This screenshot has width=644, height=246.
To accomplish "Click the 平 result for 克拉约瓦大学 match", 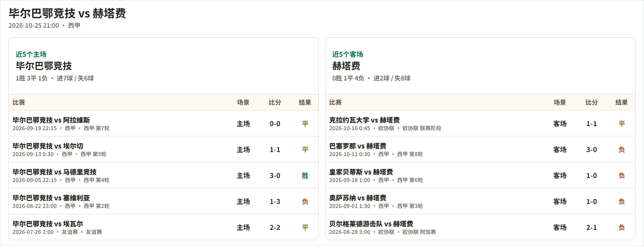I will pyautogui.click(x=622, y=123).
